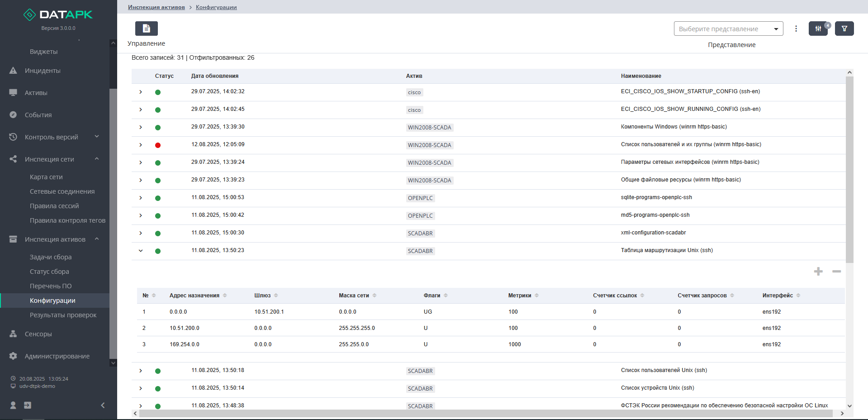Screen dimensions: 868x420
Task: Click the cisco asset tag in STARTUP_CONFIG row
Action: tap(414, 92)
